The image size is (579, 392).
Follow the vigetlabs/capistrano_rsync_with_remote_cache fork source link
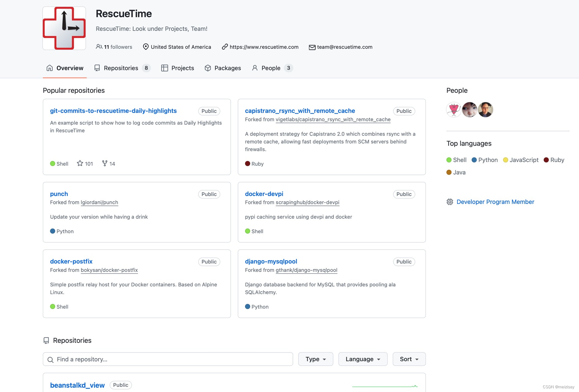[333, 119]
